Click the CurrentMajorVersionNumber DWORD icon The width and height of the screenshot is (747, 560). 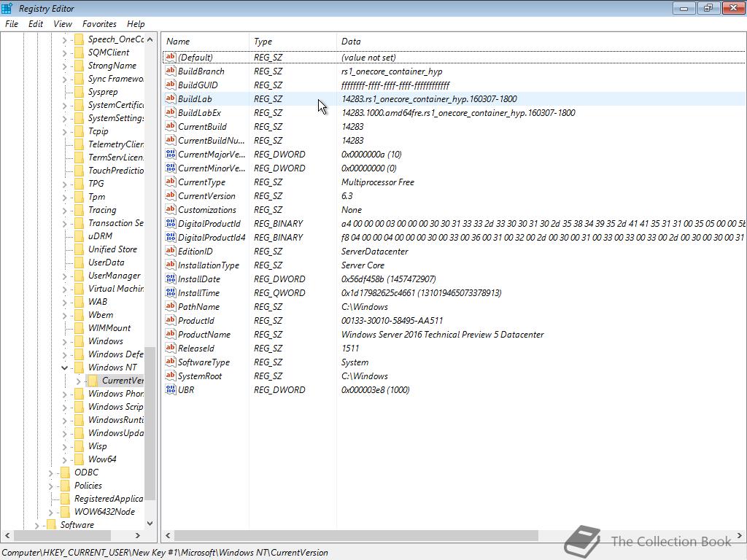(x=170, y=154)
